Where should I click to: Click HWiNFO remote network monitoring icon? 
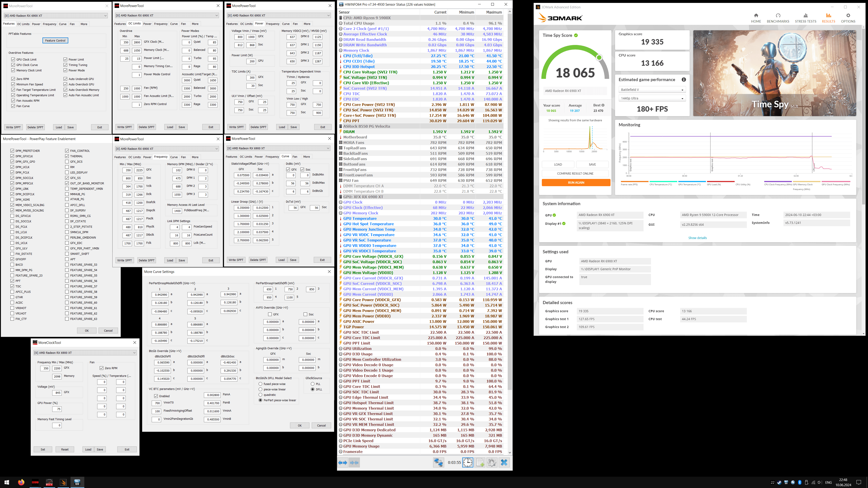click(438, 462)
